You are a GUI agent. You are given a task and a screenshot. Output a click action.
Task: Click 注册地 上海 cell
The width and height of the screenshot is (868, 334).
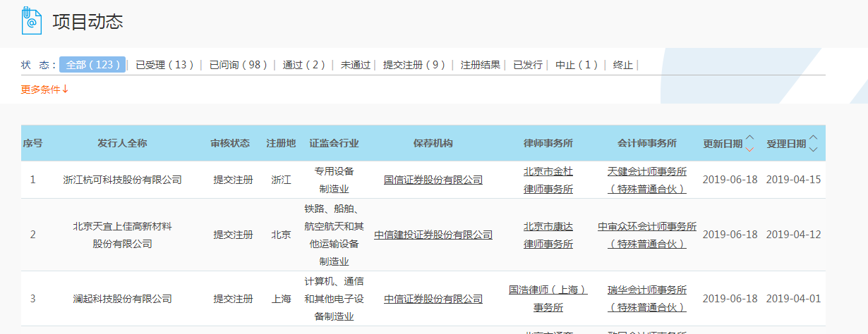pyautogui.click(x=281, y=299)
